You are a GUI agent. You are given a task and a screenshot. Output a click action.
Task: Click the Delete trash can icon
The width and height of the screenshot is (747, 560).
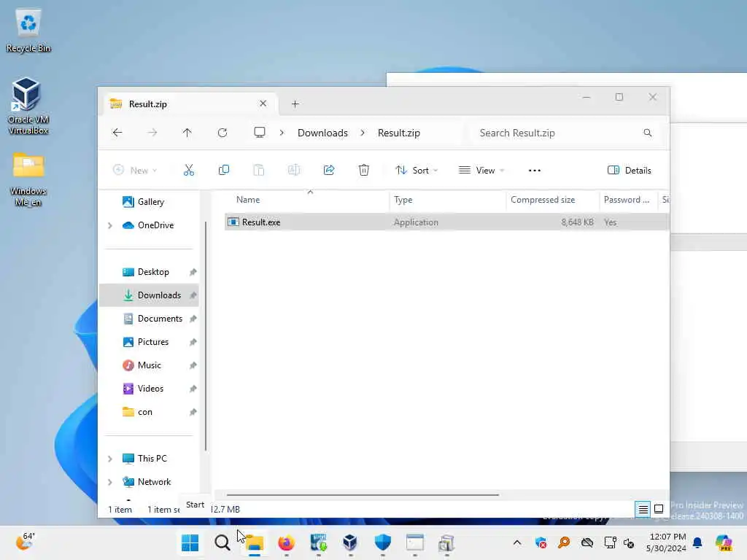[x=363, y=170]
